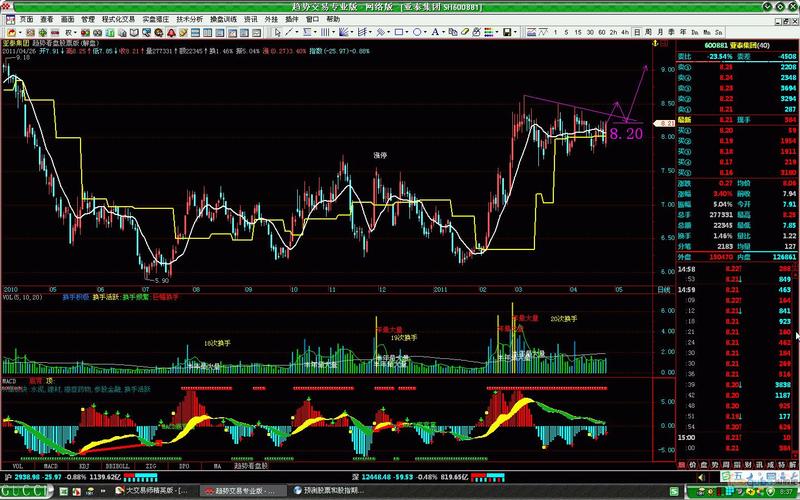Toggle the 日 daily period button
Viewport: 800px width, 500px height.
tap(637, 32)
